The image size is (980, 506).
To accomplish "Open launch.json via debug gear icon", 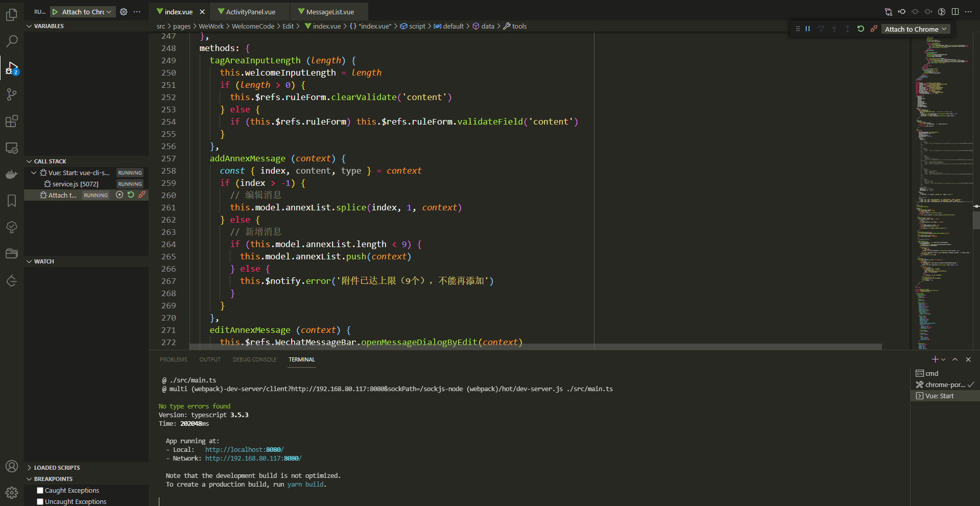I will coord(124,12).
